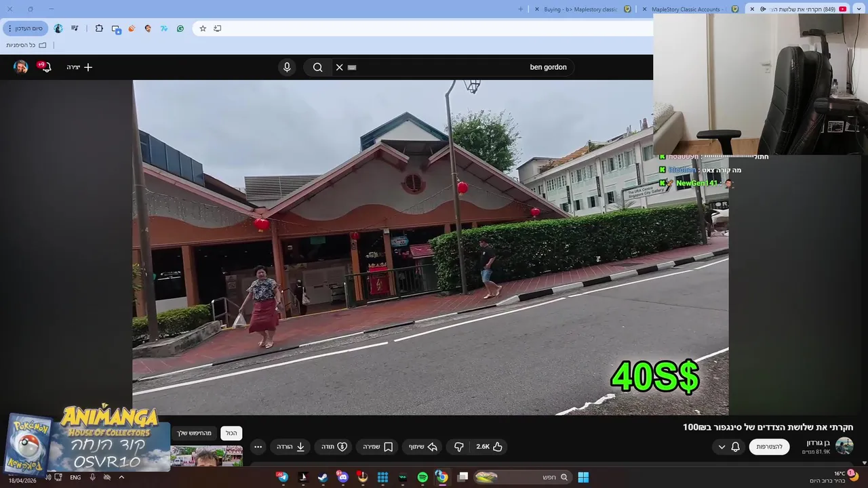This screenshot has height=488, width=868.
Task: Open the suggested video thumbnail below chips
Action: (207, 456)
